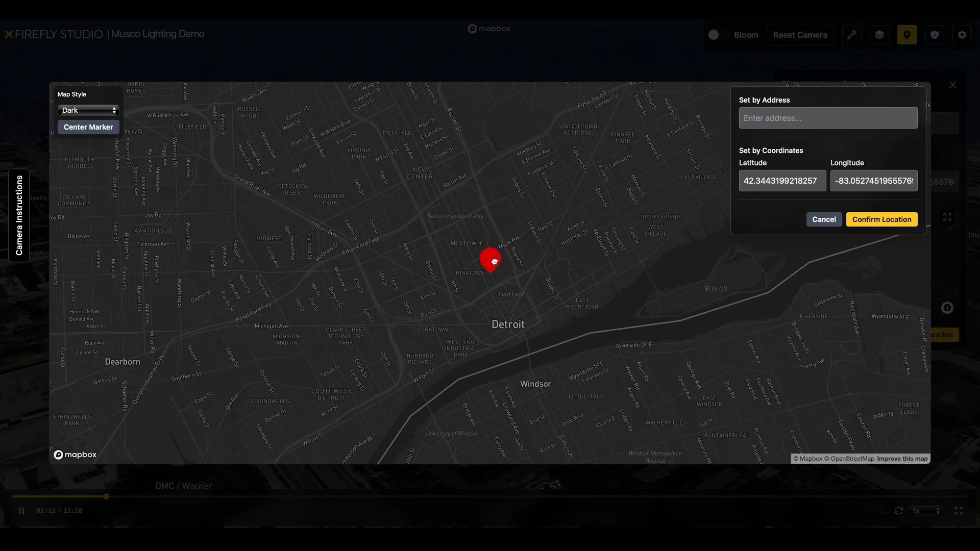Click the wrench tools icon

point(852,35)
